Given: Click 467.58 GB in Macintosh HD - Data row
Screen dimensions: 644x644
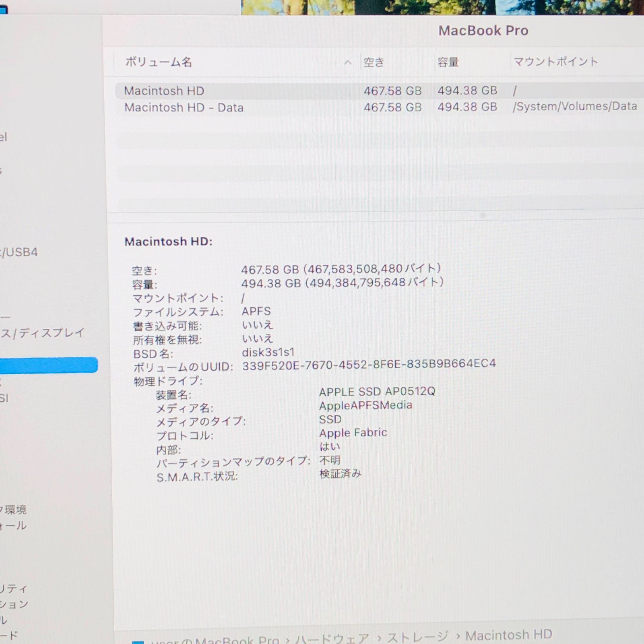Looking at the screenshot, I should 392,107.
